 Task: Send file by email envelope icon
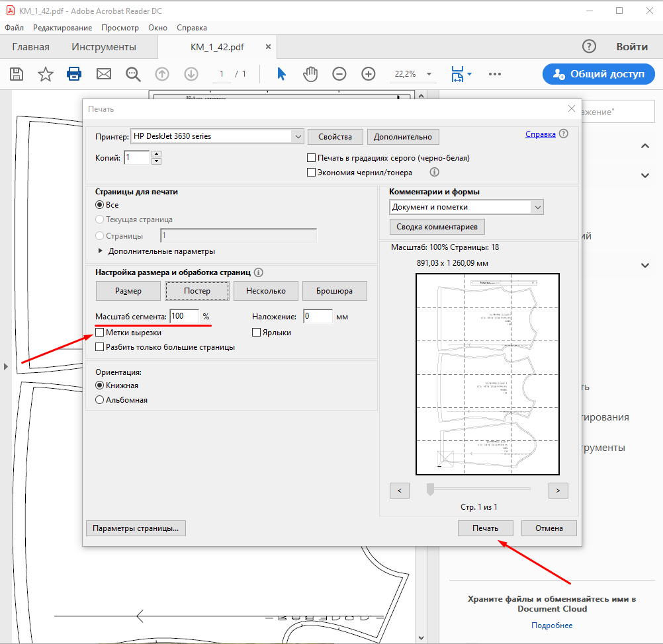(104, 74)
